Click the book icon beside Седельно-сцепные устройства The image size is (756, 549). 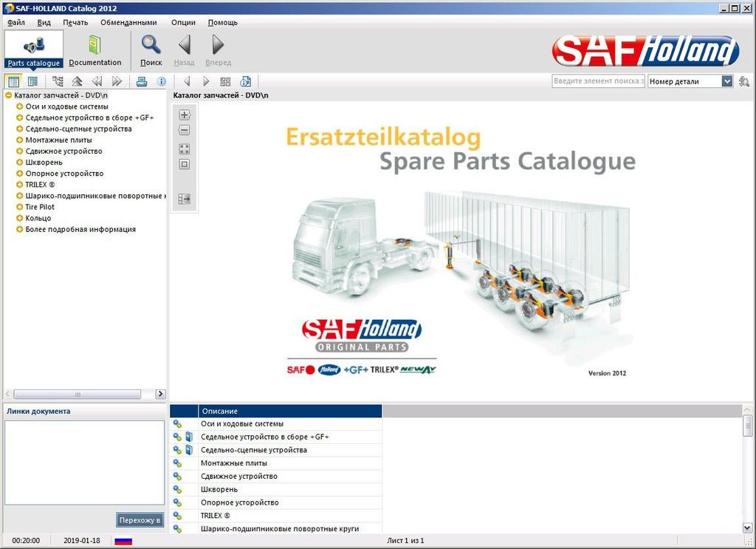click(x=188, y=450)
